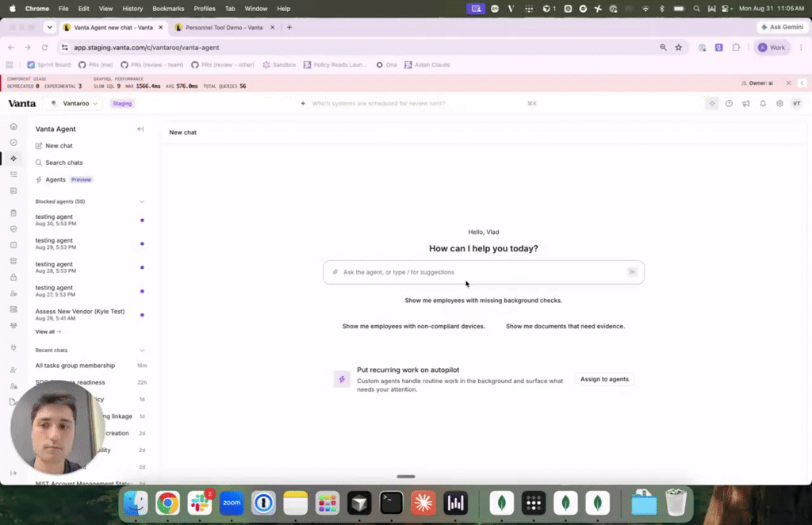Open the clipboard-check sidebar icon
Viewport: 812px width, 525px height.
coord(13,213)
